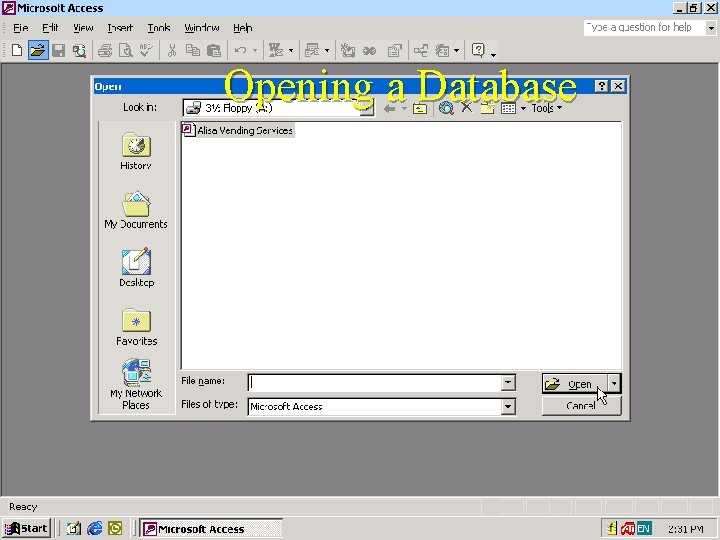Click the Back arrow in Open dialog

pyautogui.click(x=389, y=109)
